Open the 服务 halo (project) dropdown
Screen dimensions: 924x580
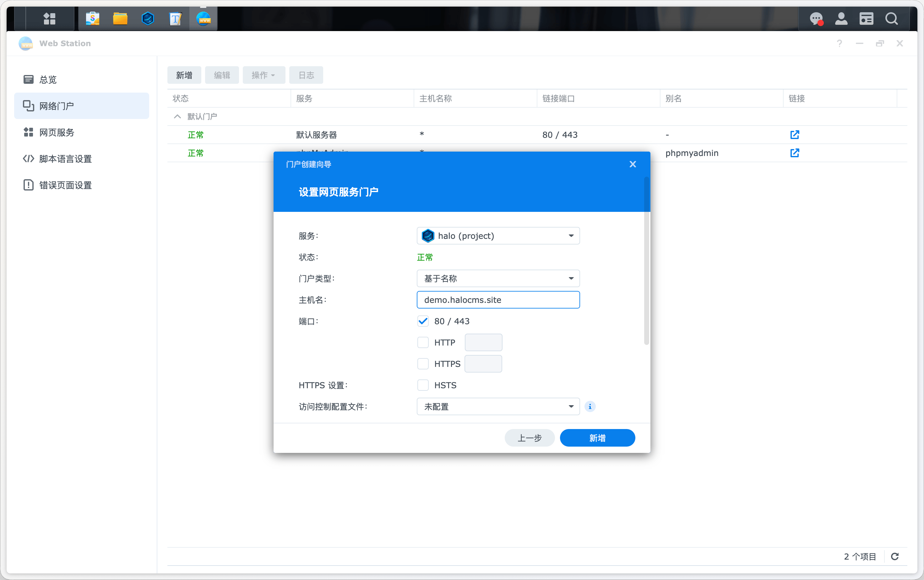click(498, 236)
